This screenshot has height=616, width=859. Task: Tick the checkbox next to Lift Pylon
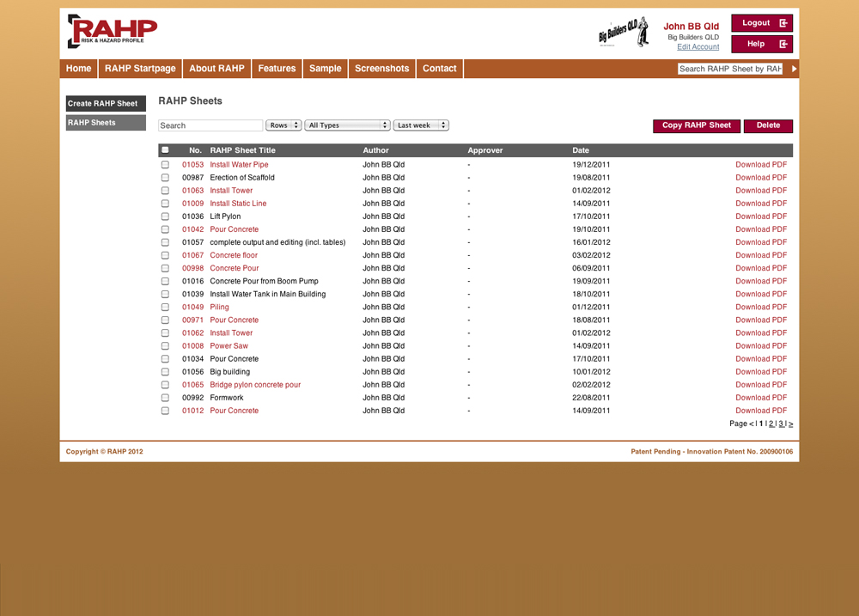click(x=165, y=217)
